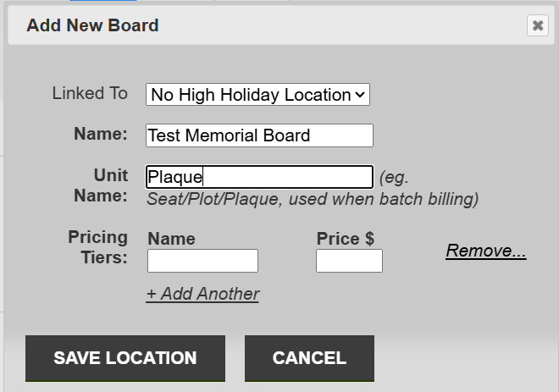This screenshot has width=559, height=392.
Task: Click the Name column header under pricing
Action: 171,239
